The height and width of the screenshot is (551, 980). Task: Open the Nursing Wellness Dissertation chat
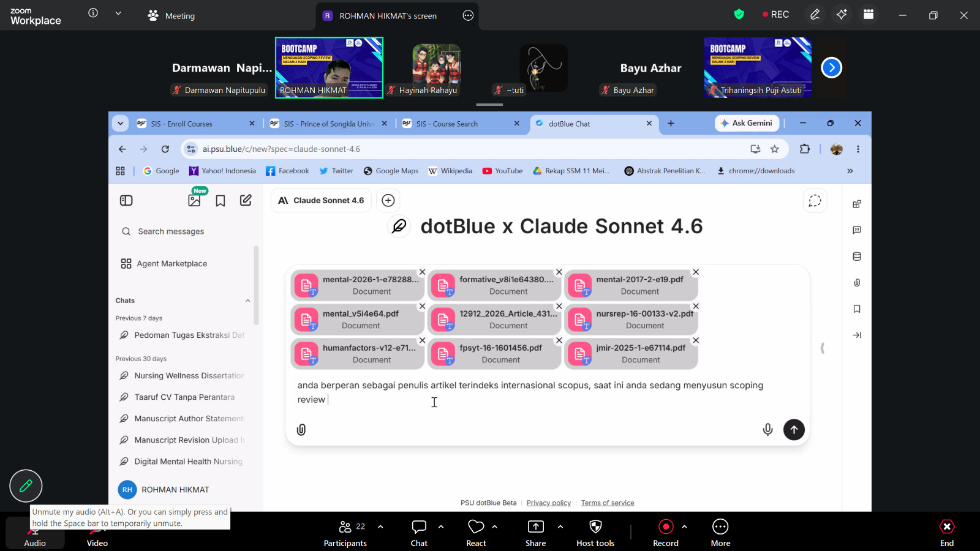tap(182, 376)
